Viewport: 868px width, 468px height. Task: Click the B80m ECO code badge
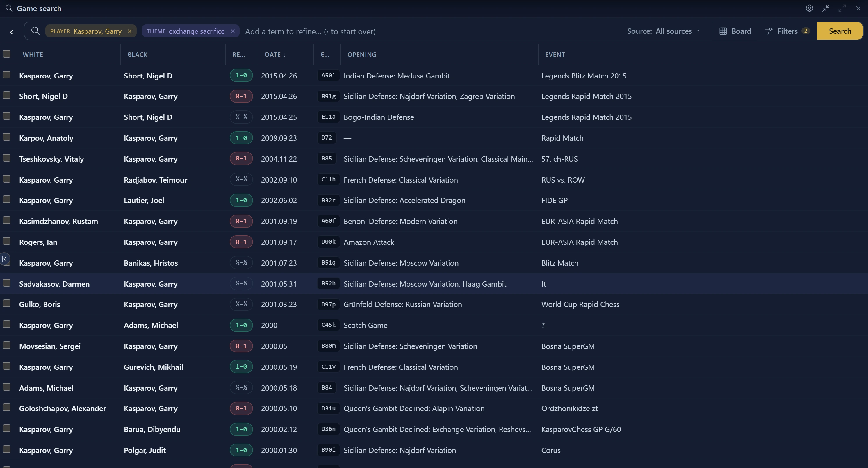coord(328,346)
